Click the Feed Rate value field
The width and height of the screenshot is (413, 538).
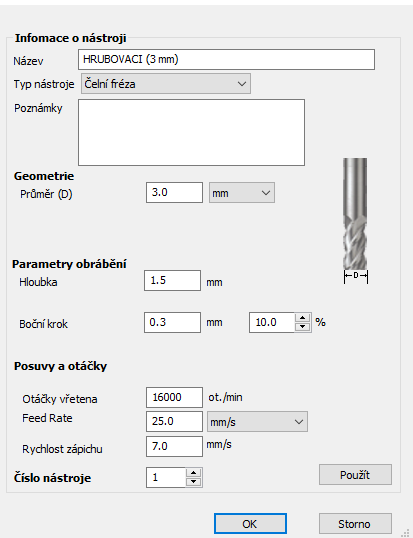[174, 421]
